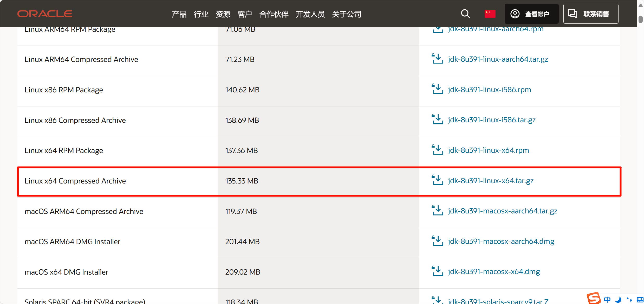This screenshot has width=644, height=304.
Task: Download jdk-8u391-macosx-aarch64.tar.gz link
Action: click(503, 211)
